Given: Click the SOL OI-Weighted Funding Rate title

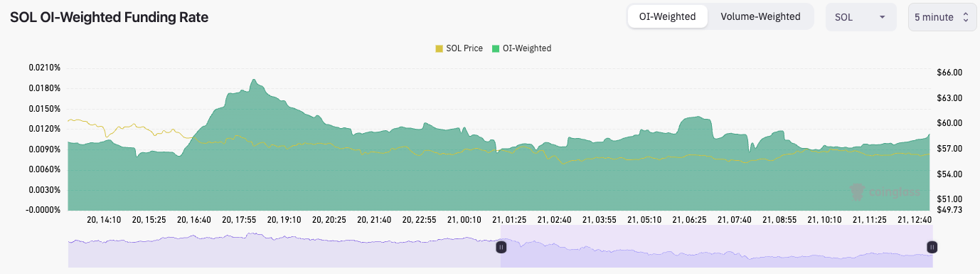Looking at the screenshot, I should (109, 18).
